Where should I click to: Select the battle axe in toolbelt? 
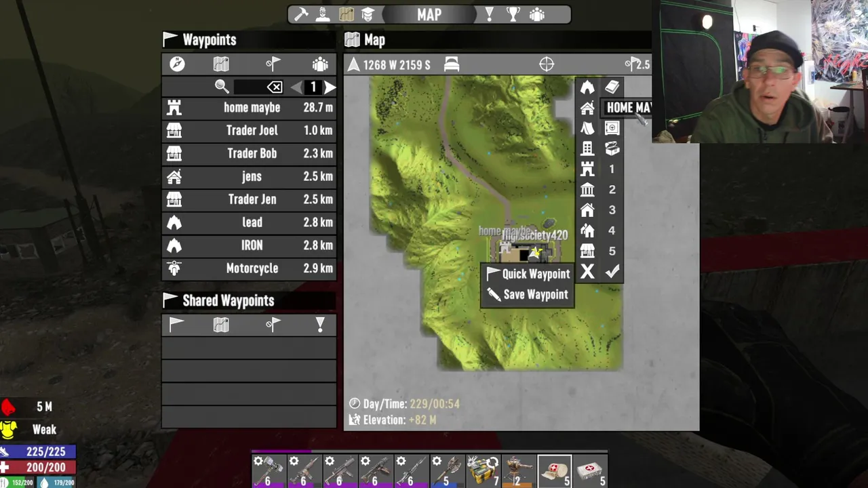pyautogui.click(x=447, y=472)
